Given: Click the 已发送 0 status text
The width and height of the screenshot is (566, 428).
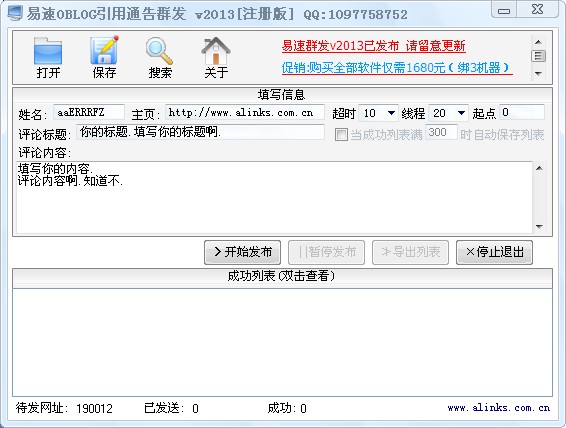Looking at the screenshot, I should [171, 408].
